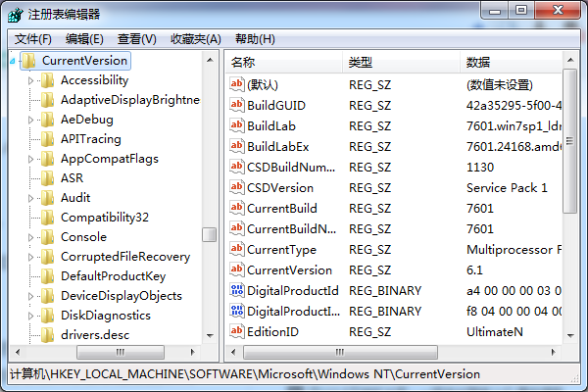Select the (默认) value row
Screen dimensions: 588x392
click(x=394, y=85)
